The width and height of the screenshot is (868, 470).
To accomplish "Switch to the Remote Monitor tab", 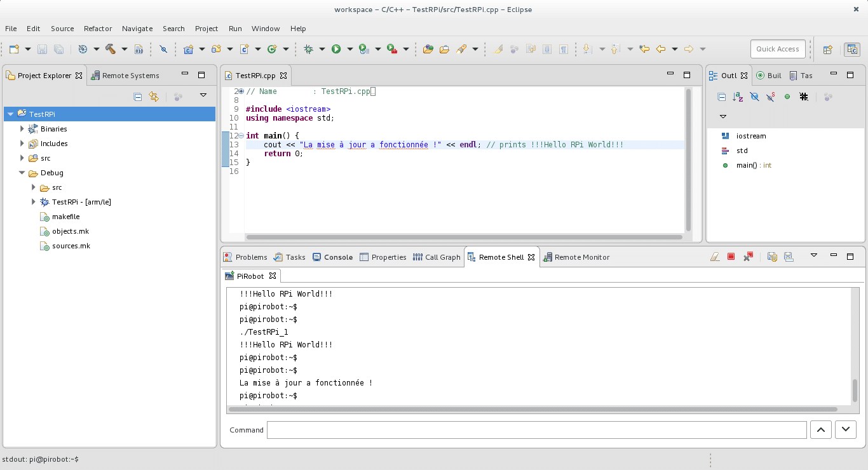I will [x=576, y=257].
